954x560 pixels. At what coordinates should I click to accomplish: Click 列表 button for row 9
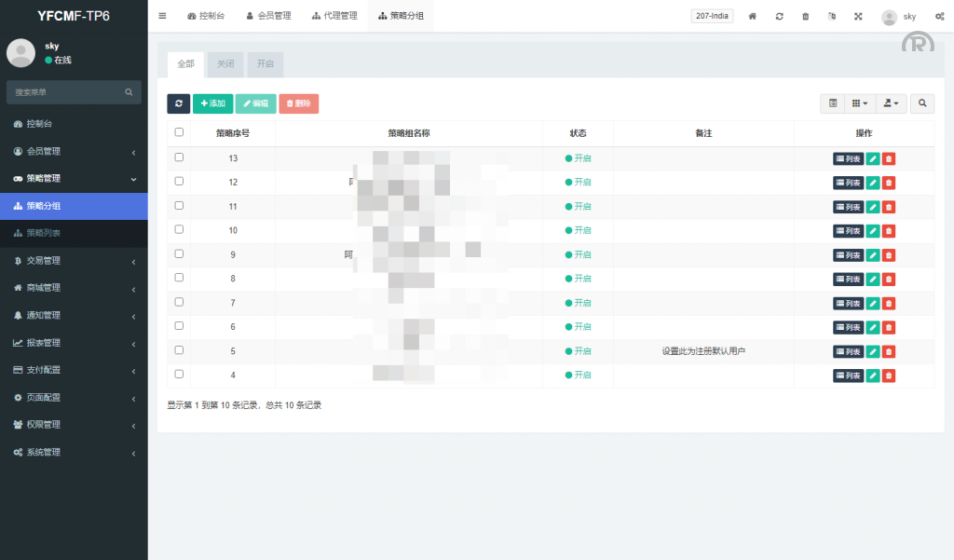tap(848, 254)
